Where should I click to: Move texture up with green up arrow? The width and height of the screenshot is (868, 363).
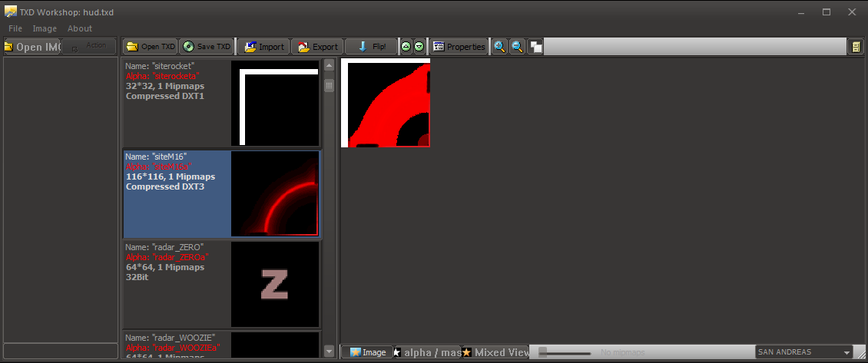[x=406, y=47]
